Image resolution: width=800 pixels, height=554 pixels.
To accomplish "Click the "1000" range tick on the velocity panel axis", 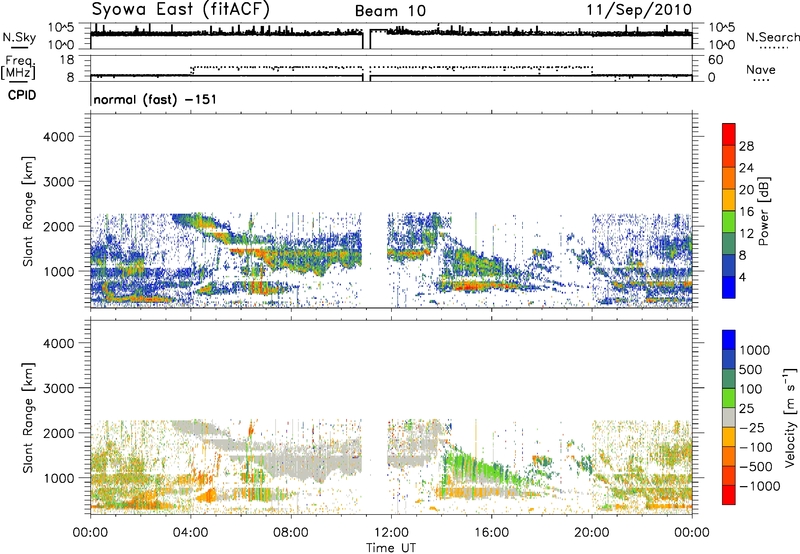I will click(58, 478).
